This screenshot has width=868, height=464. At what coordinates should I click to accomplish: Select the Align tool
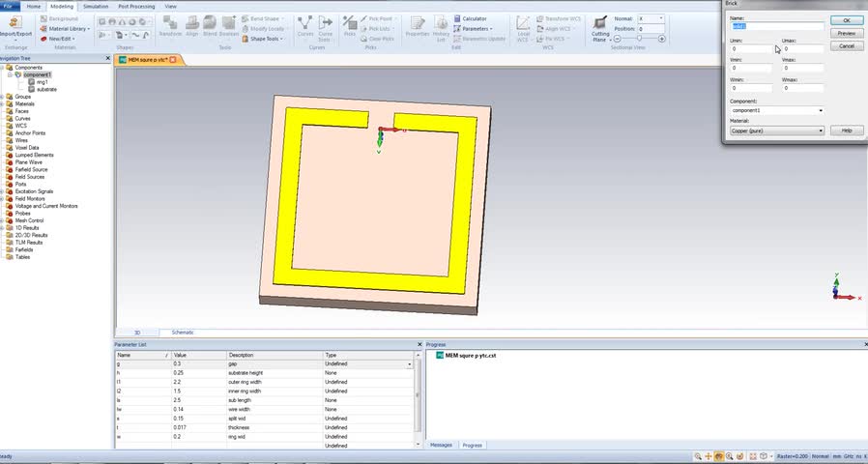[x=192, y=26]
